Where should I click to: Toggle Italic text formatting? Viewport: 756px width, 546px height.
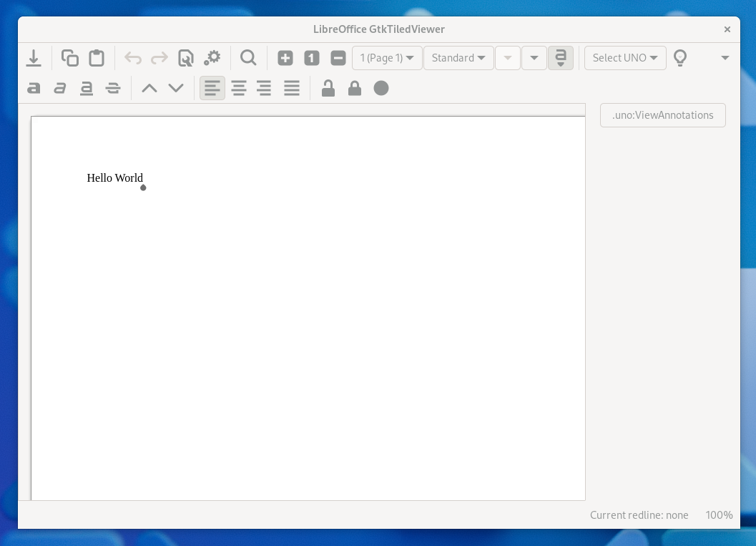click(60, 88)
